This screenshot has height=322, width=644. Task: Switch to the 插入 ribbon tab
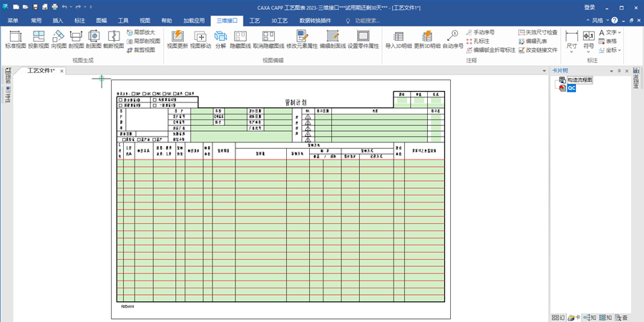pos(58,21)
